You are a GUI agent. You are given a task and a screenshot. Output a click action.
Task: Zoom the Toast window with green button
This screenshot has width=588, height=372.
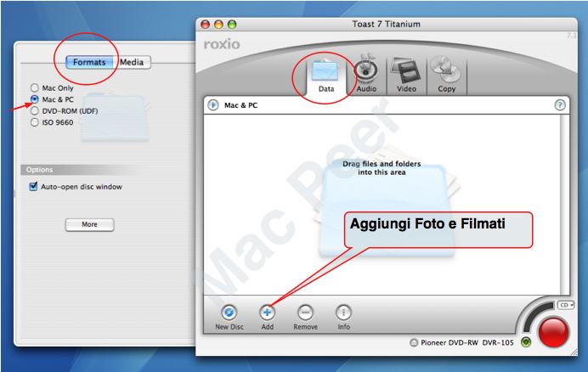pos(232,25)
